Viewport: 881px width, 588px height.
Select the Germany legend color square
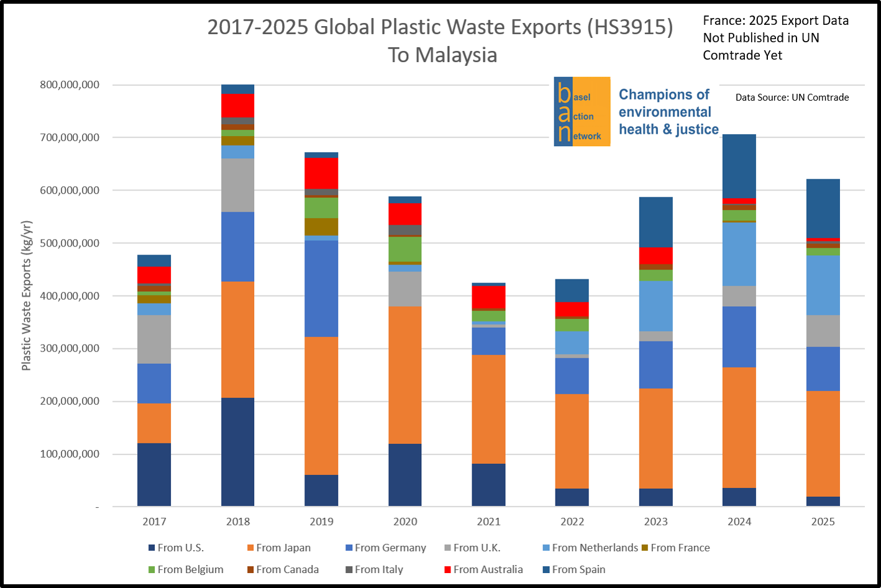[x=349, y=548]
